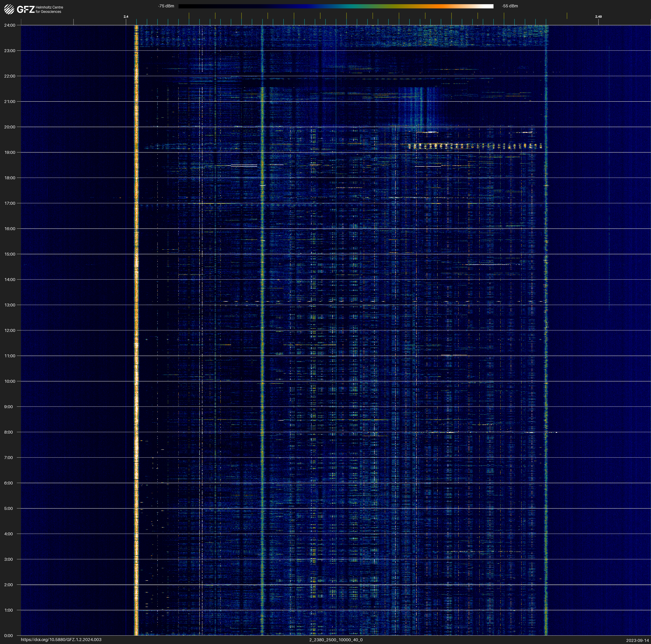
Task: Click the 2.4 frequency axis label
Action: pyautogui.click(x=126, y=17)
